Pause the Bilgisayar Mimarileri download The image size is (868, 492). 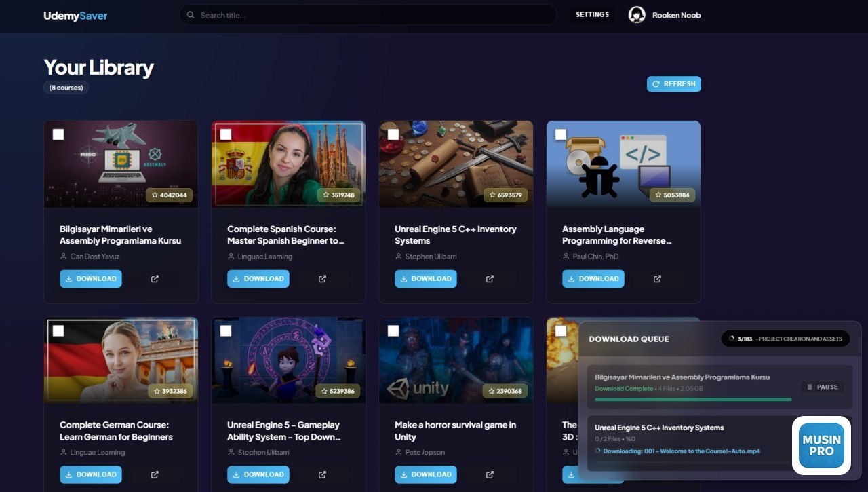tap(822, 387)
